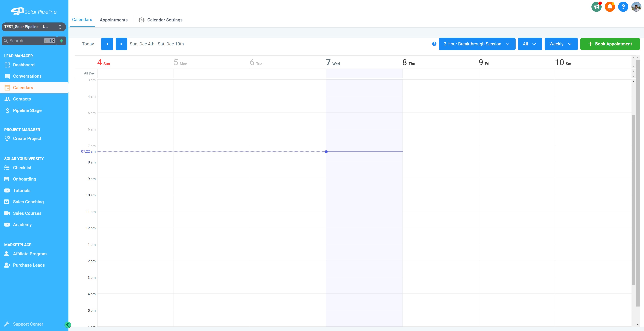Open the Dashboard from the sidebar
The height and width of the screenshot is (331, 644).
coord(23,65)
